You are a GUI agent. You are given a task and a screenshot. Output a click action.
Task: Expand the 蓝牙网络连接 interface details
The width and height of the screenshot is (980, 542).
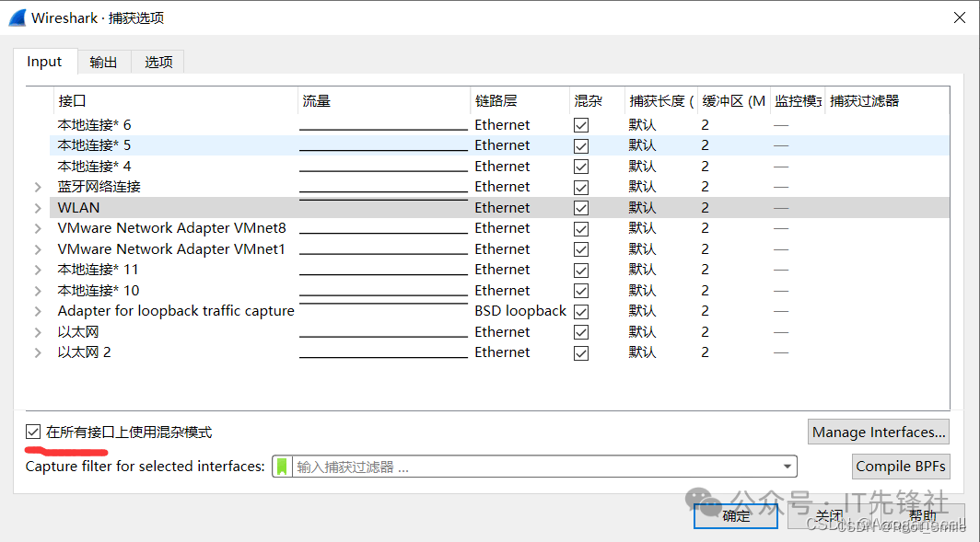coord(38,187)
